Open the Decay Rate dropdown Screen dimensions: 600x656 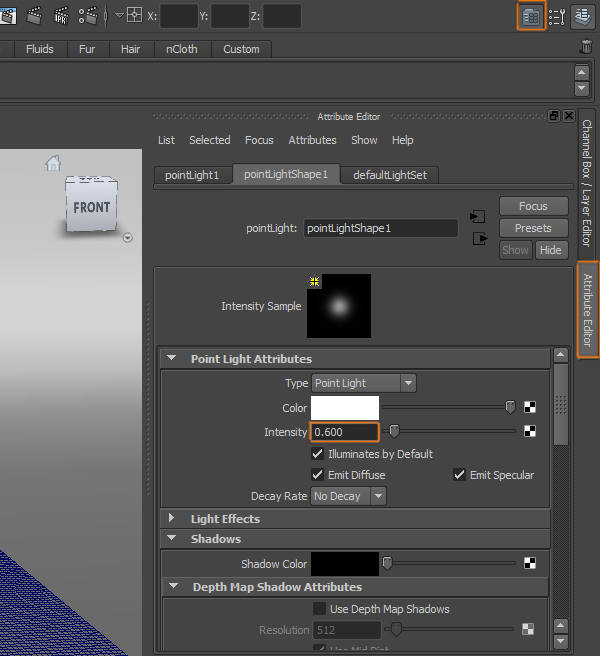tap(348, 496)
